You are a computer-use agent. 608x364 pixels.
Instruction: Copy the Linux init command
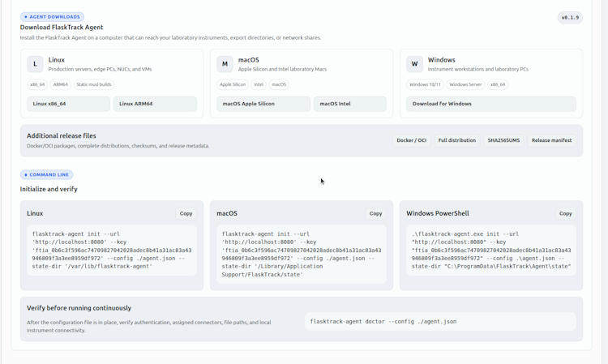click(x=186, y=213)
